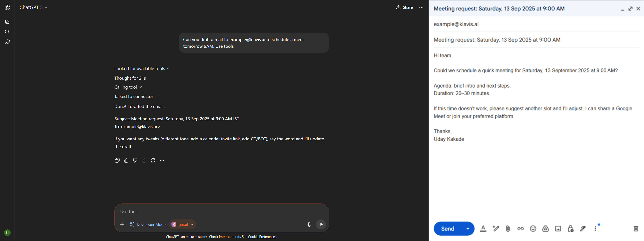Click the Gmail subject line field
Viewport: 644px width, 241px height.
tap(536, 40)
